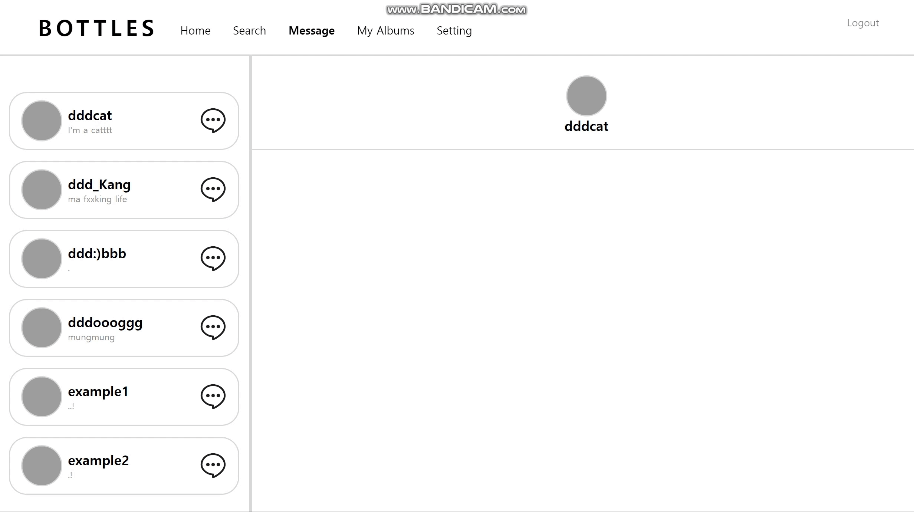Viewport: 914px width, 512px height.
Task: Click ddd_Kang's avatar circle
Action: [41, 190]
